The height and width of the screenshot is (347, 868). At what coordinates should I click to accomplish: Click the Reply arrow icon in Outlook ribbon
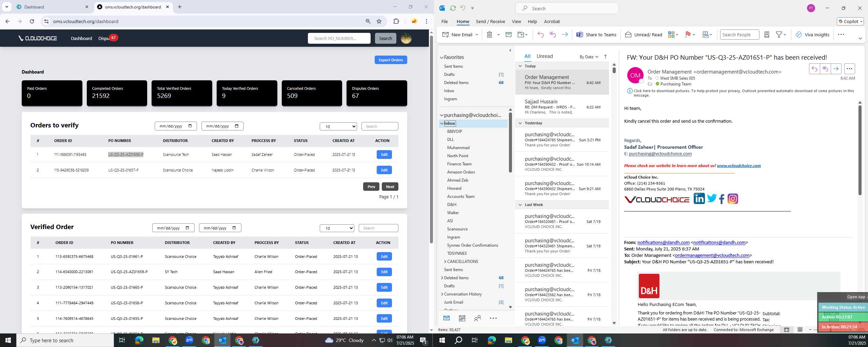coord(540,35)
